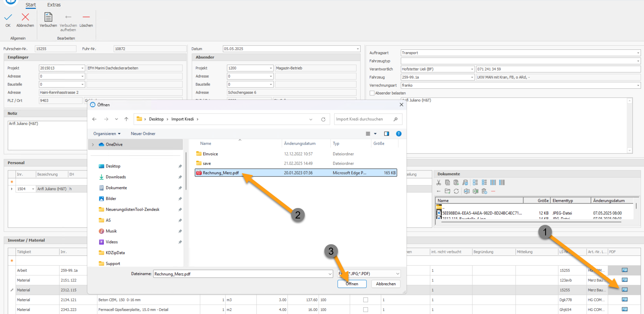
Task: Open the Datum 05.05.2025 dropdown
Action: (x=358, y=49)
